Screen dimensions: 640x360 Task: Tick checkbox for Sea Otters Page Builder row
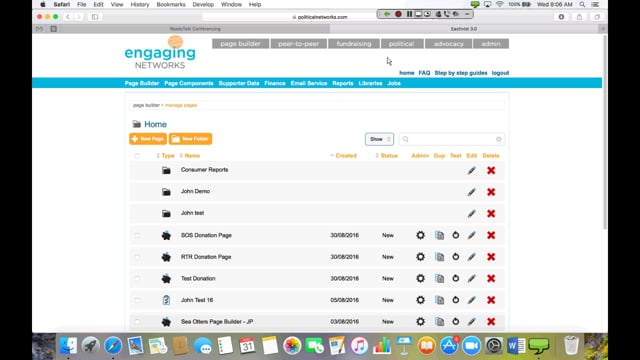point(137,322)
